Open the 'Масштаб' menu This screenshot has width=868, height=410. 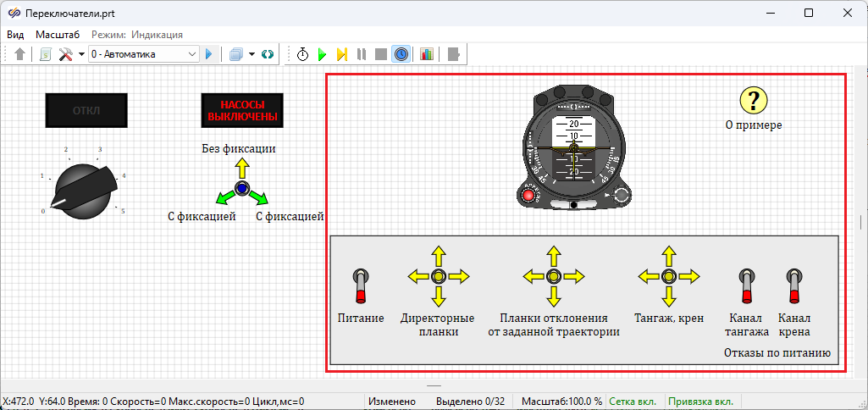point(58,35)
